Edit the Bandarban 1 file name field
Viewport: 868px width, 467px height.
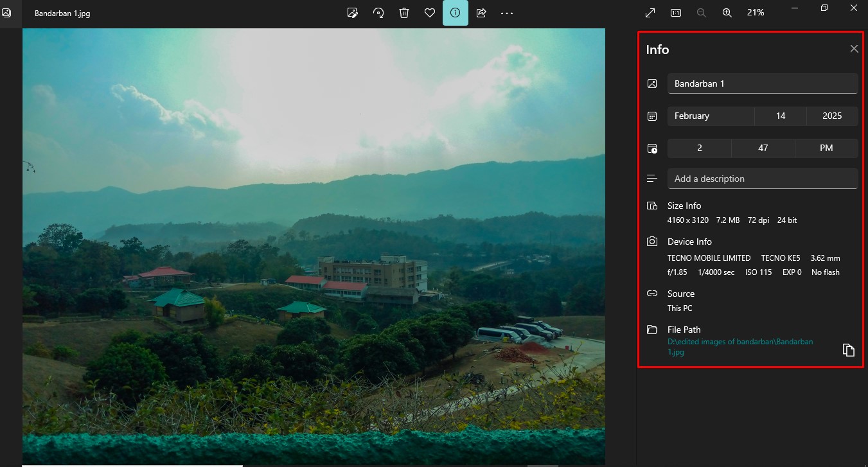[x=763, y=84]
